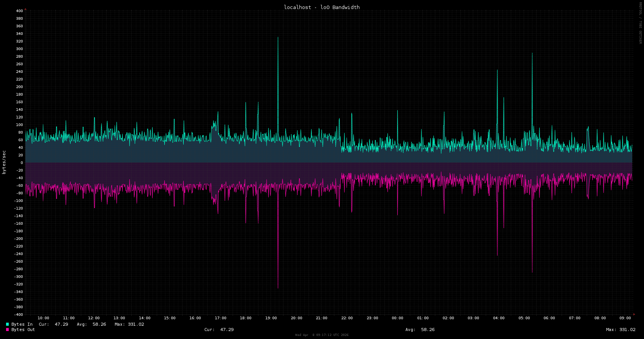Viewport: 644px width, 339px height.
Task: Select the 'Bytes Out' legend label
Action: [x=23, y=330]
